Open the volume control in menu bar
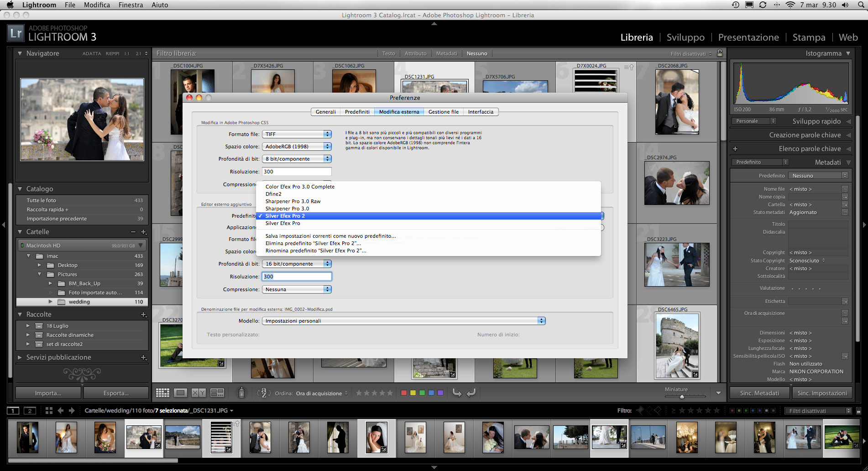The height and width of the screenshot is (471, 868). [845, 5]
